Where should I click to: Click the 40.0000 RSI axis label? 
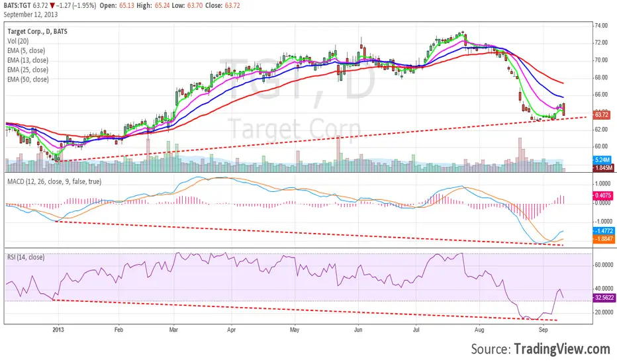click(x=604, y=289)
